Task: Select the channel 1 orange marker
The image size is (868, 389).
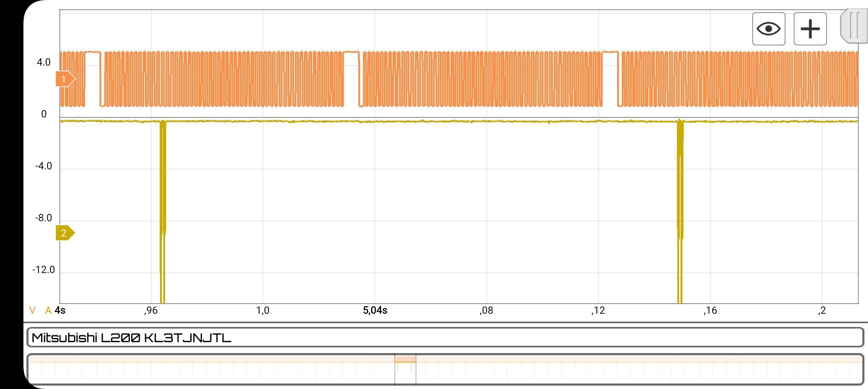Action: pyautogui.click(x=65, y=79)
